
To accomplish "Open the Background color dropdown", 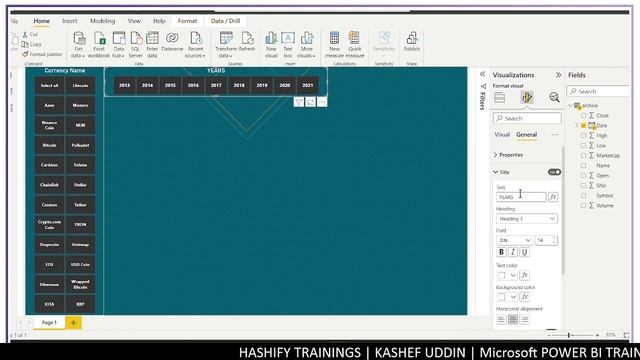I will point(513,297).
